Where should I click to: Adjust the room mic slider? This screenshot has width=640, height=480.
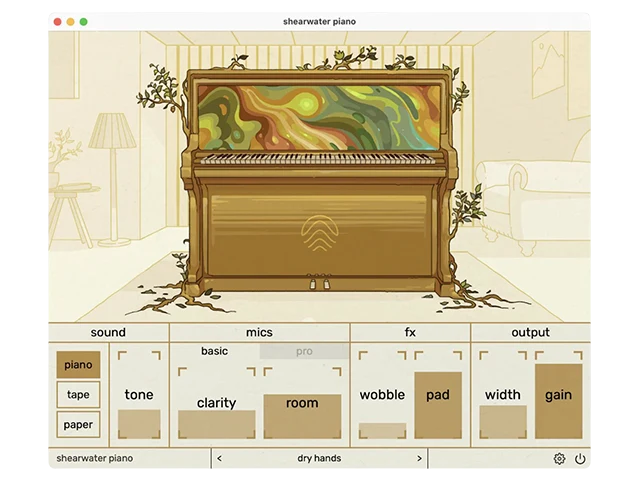click(x=302, y=403)
